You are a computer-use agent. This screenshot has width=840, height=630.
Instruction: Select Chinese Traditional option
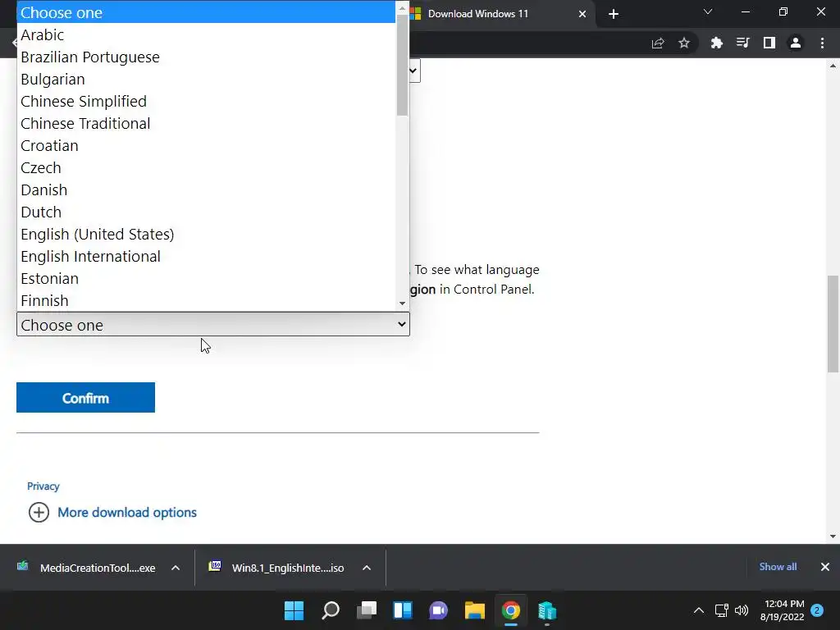206,123
